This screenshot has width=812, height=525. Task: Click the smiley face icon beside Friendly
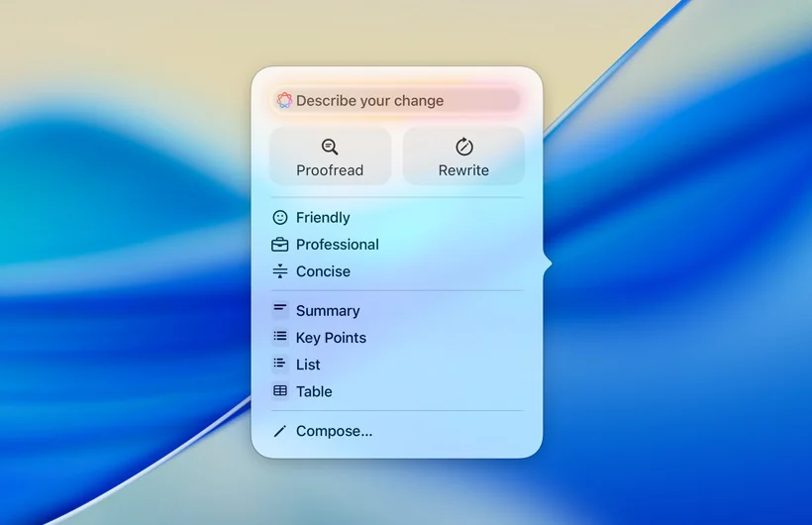tap(280, 218)
